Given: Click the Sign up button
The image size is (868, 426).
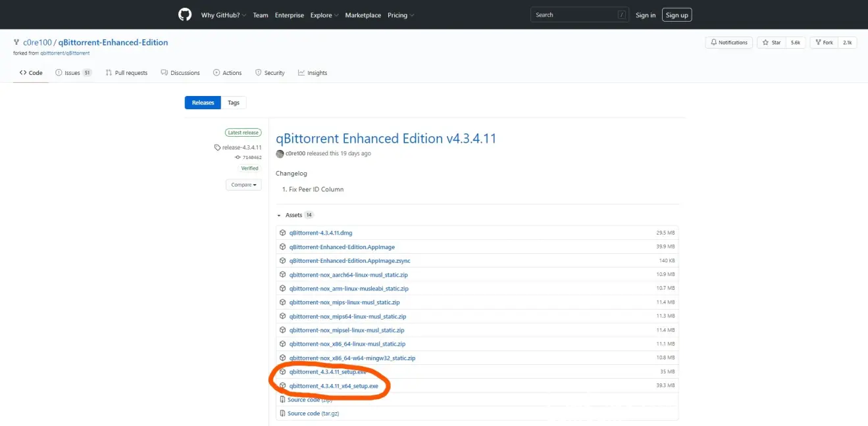Looking at the screenshot, I should point(677,15).
